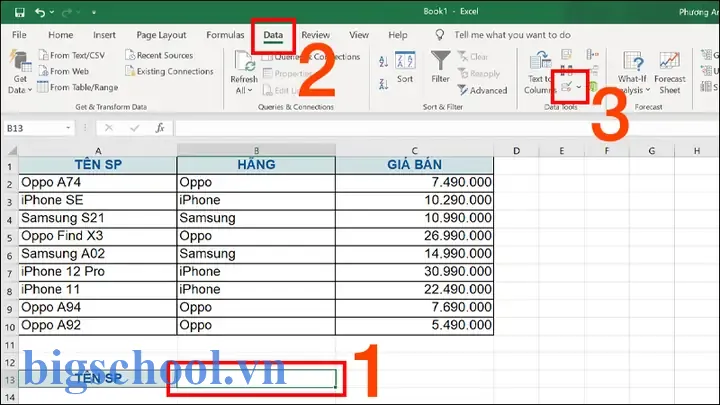The height and width of the screenshot is (405, 720).
Task: Click the Save icon in the title bar
Action: (x=20, y=12)
